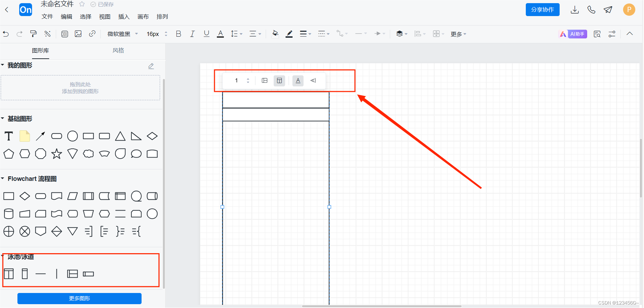Click the paper plane publish icon
This screenshot has height=308, width=644.
(608, 10)
